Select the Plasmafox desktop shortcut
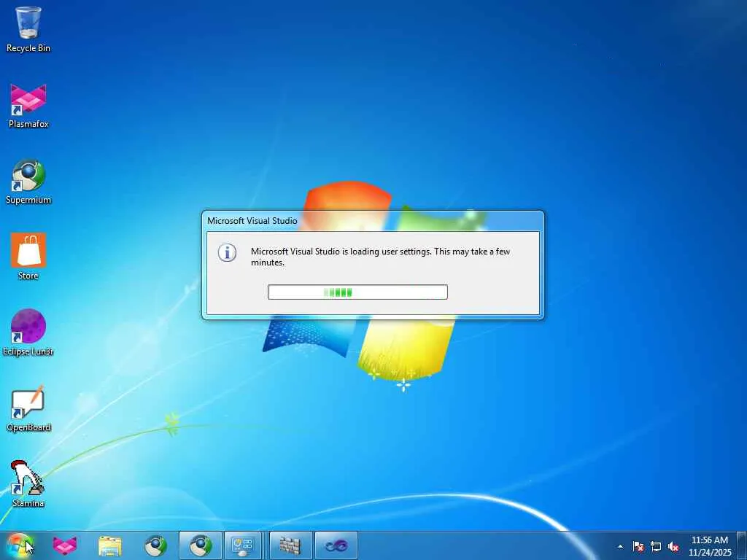Screen dimensions: 747x560 click(28, 106)
